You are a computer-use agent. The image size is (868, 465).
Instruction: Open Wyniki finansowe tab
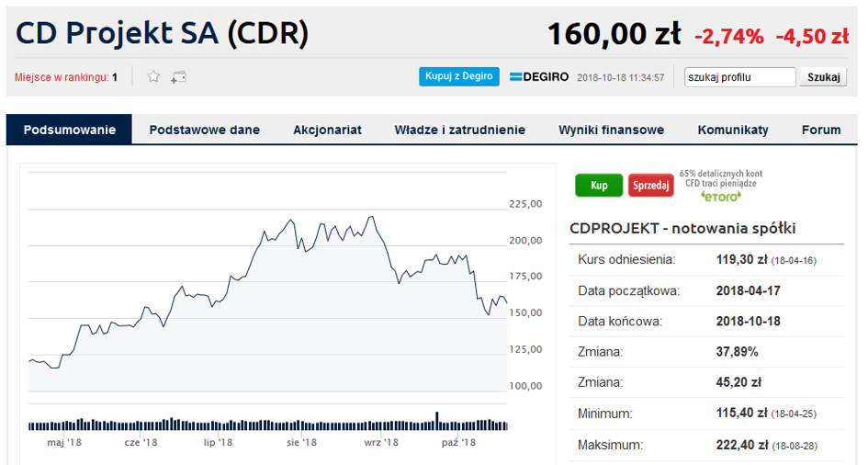click(611, 130)
